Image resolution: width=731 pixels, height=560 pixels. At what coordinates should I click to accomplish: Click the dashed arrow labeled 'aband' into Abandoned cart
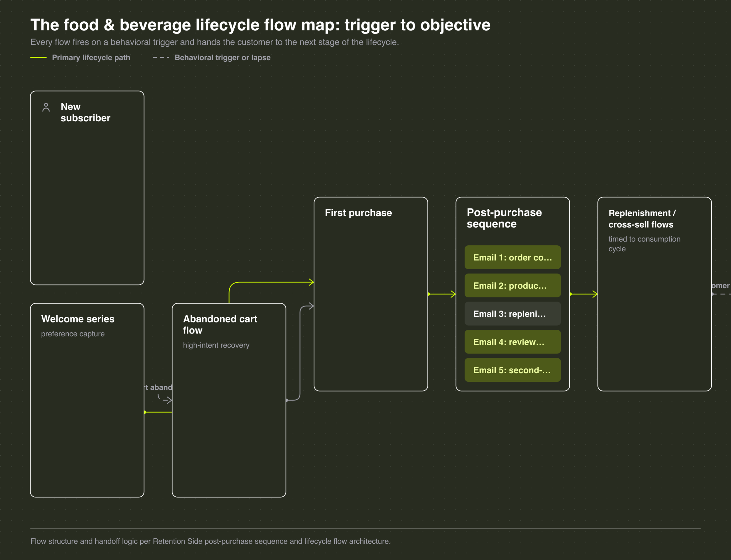165,398
